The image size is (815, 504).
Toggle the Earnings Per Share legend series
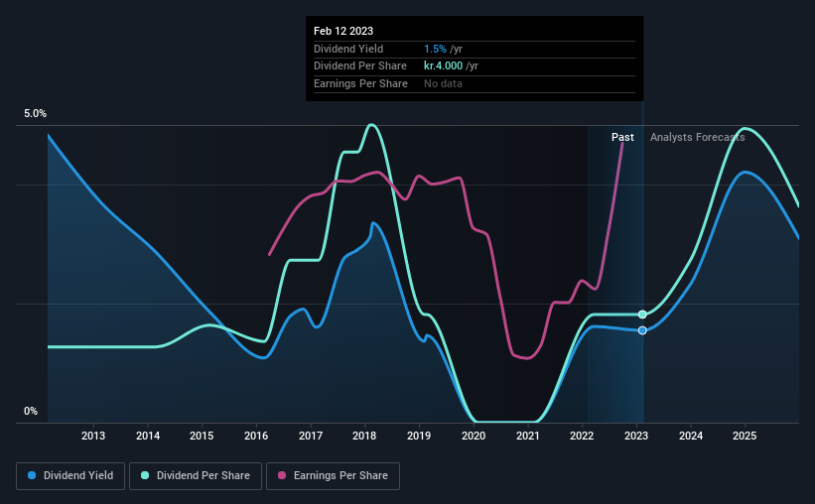pos(333,476)
